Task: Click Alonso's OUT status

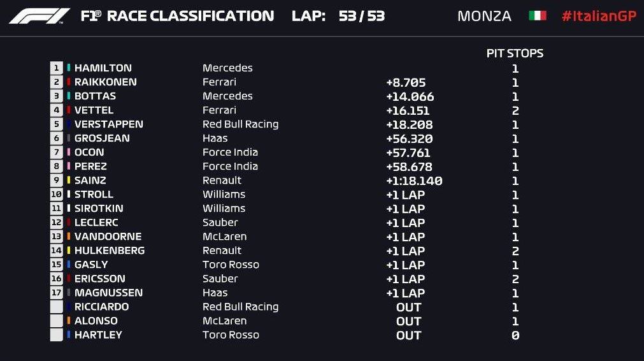Action: coord(408,321)
